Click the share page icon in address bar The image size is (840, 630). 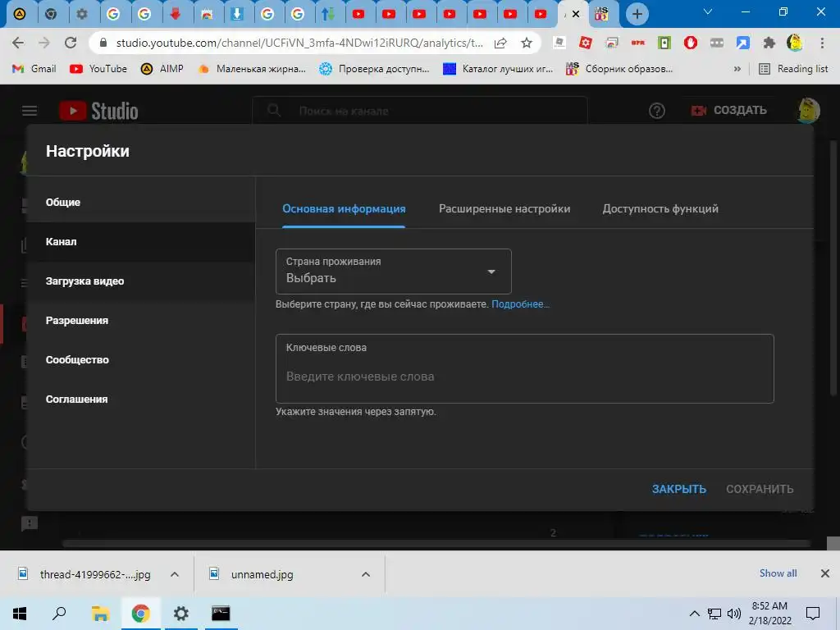point(500,43)
